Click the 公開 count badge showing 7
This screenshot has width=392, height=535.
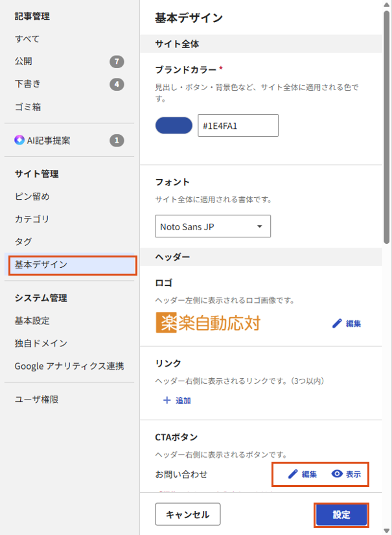(x=117, y=62)
